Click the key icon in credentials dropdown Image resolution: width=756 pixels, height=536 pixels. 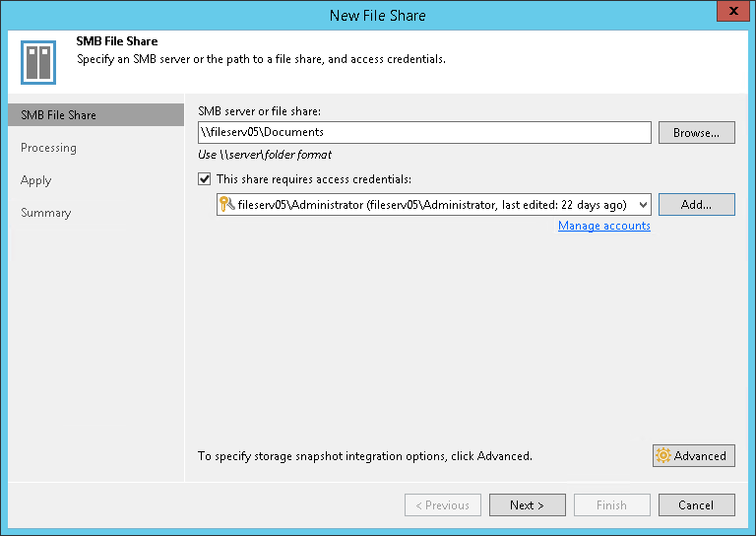pos(226,205)
